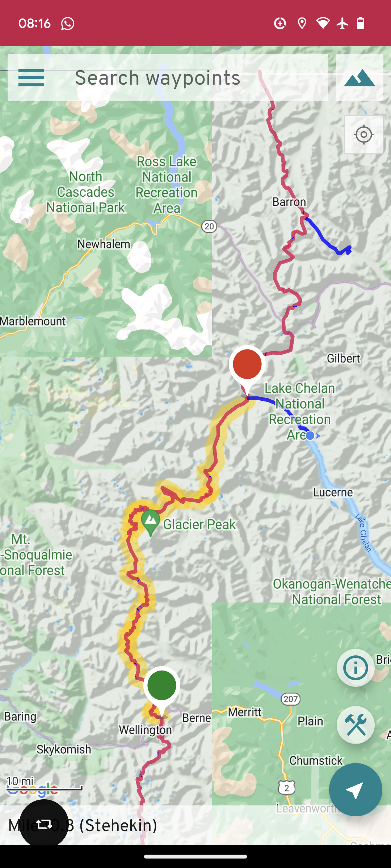This screenshot has width=391, height=868.
Task: Tap the Route 207 highway shield
Action: point(291,699)
